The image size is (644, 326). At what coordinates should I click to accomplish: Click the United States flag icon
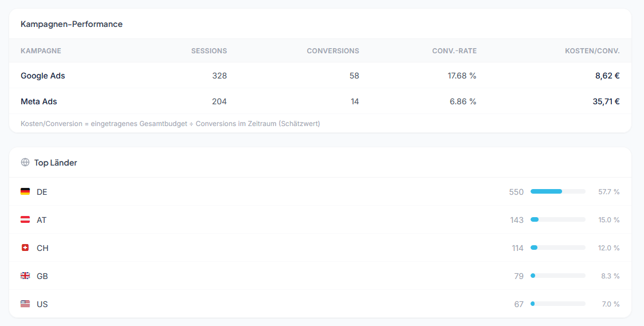(25, 304)
